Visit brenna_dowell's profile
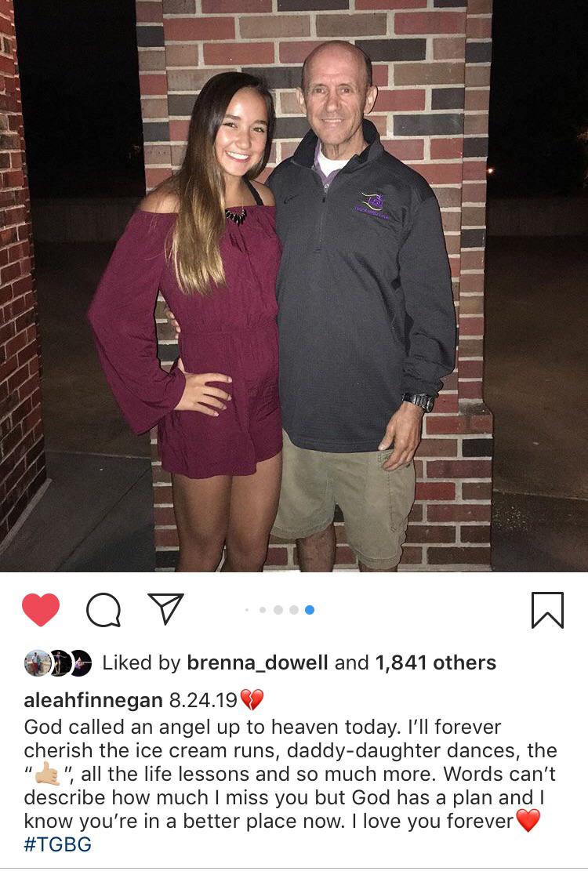 pyautogui.click(x=257, y=662)
